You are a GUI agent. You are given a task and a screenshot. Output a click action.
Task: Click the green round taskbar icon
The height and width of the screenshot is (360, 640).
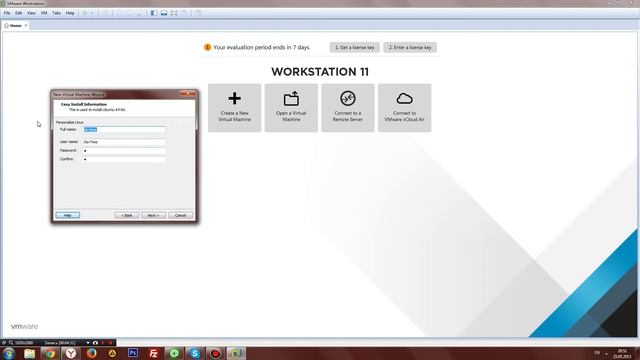click(x=174, y=353)
